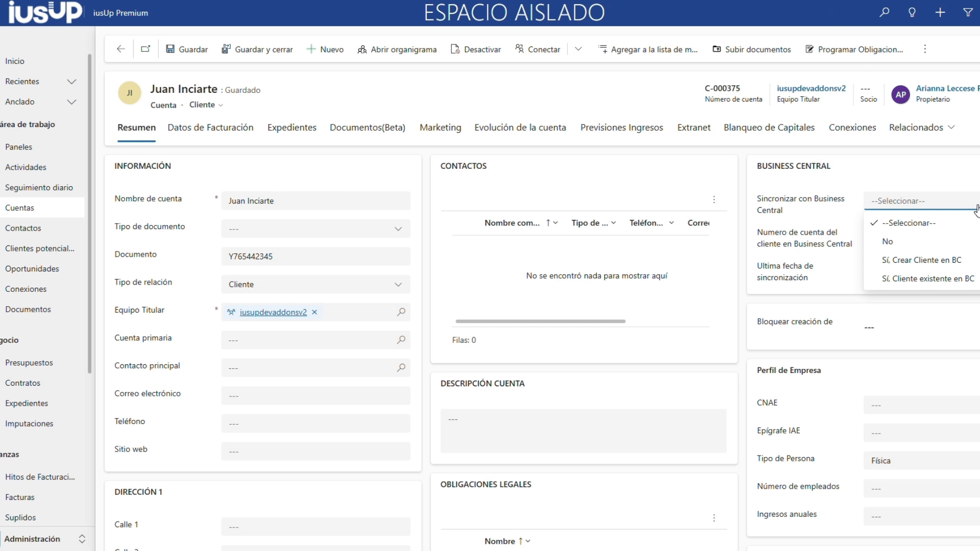Open record in new window icon
This screenshot has height=551, width=980.
coord(145,49)
